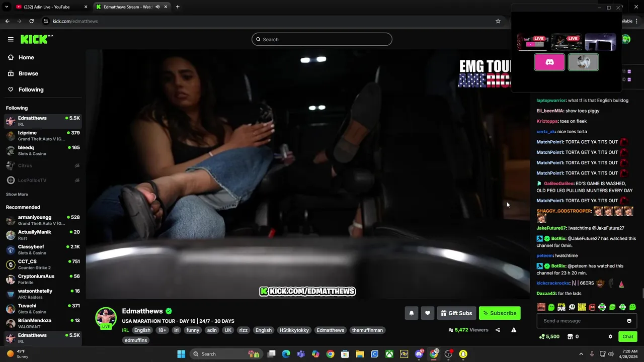Open the Windows Start menu
This screenshot has width=644, height=362.
181,354
